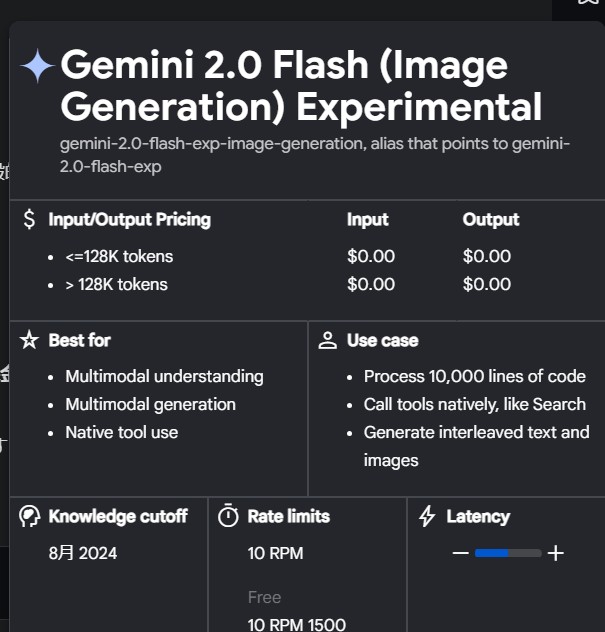Click the 10 RPM rate value
Viewport: 605px width, 632px height.
[x=275, y=553]
